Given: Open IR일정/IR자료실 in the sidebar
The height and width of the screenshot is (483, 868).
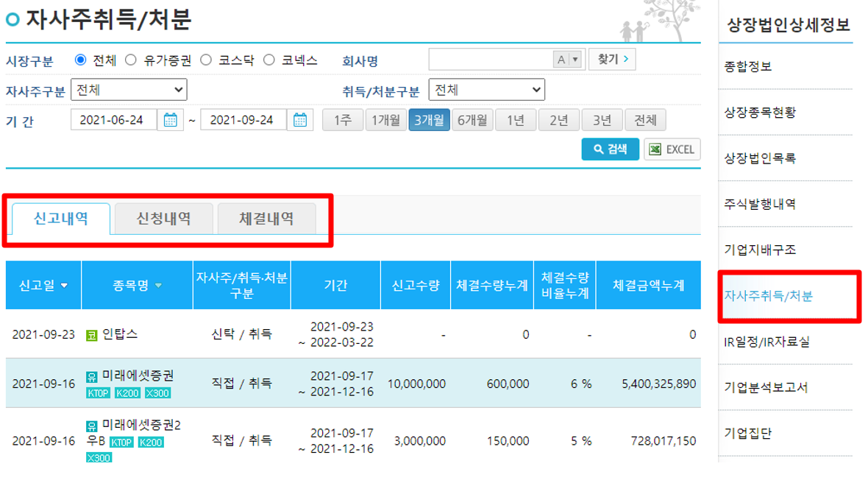Looking at the screenshot, I should [x=766, y=342].
